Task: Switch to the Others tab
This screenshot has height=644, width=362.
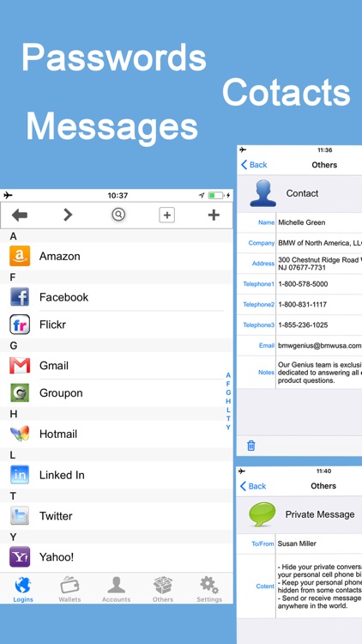Action: (163, 589)
